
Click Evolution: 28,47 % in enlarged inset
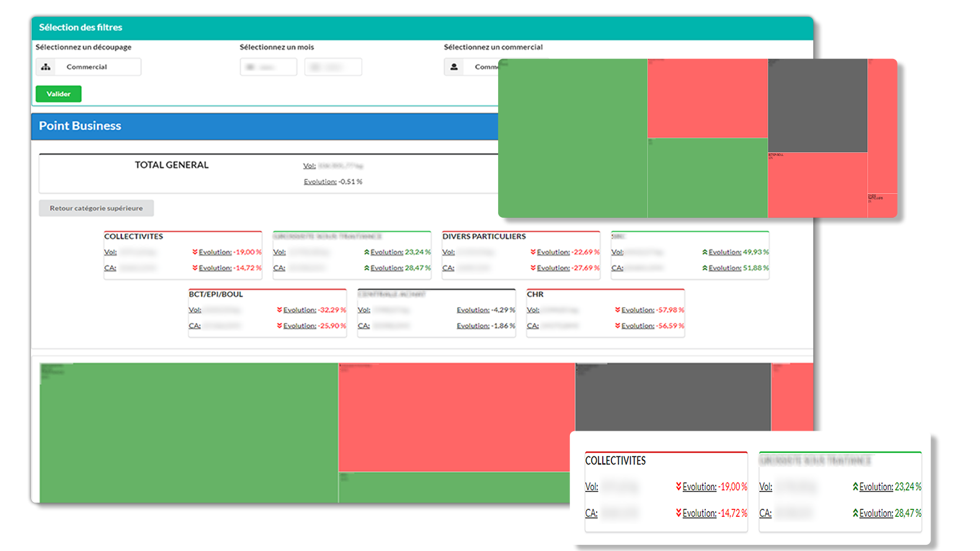click(890, 513)
